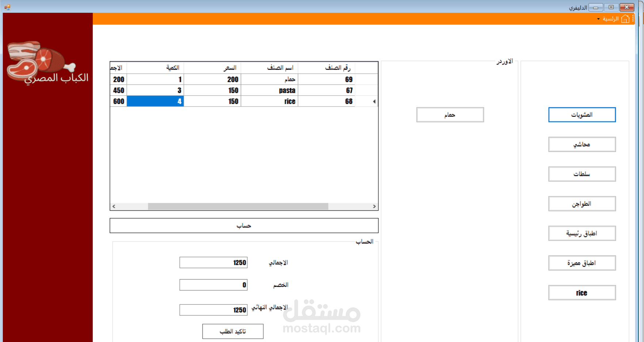Select the سلطات category button
644x342 pixels.
[x=582, y=174]
